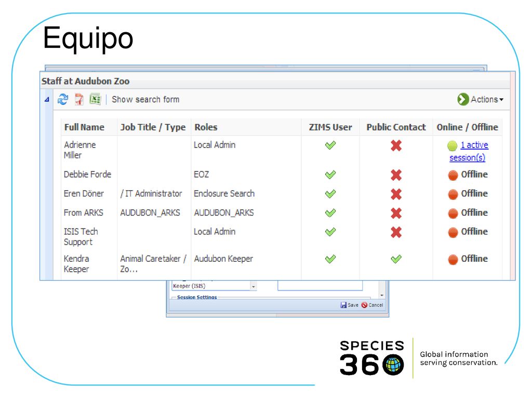
Task: Click the 'Animal Caretaker / Zo…' job title cell
Action: point(153,264)
